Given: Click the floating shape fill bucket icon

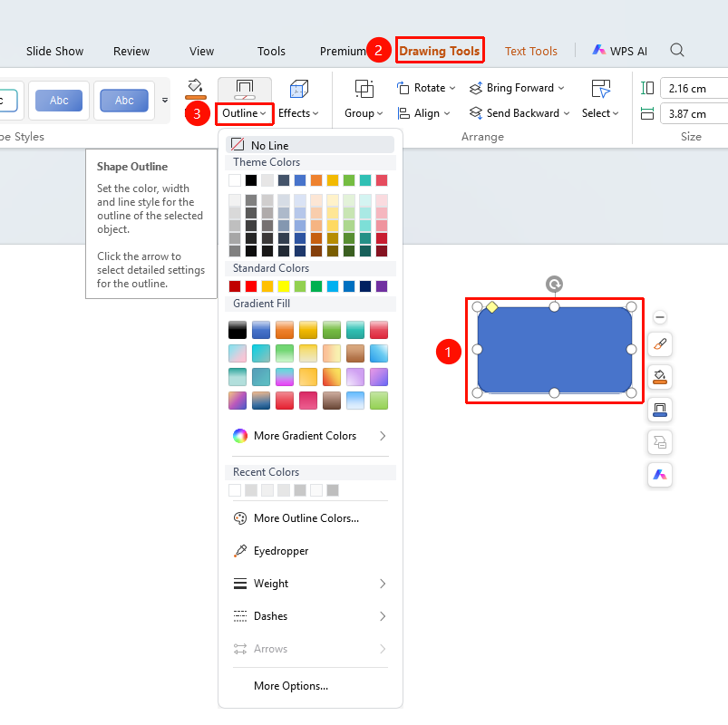Looking at the screenshot, I should point(660,377).
